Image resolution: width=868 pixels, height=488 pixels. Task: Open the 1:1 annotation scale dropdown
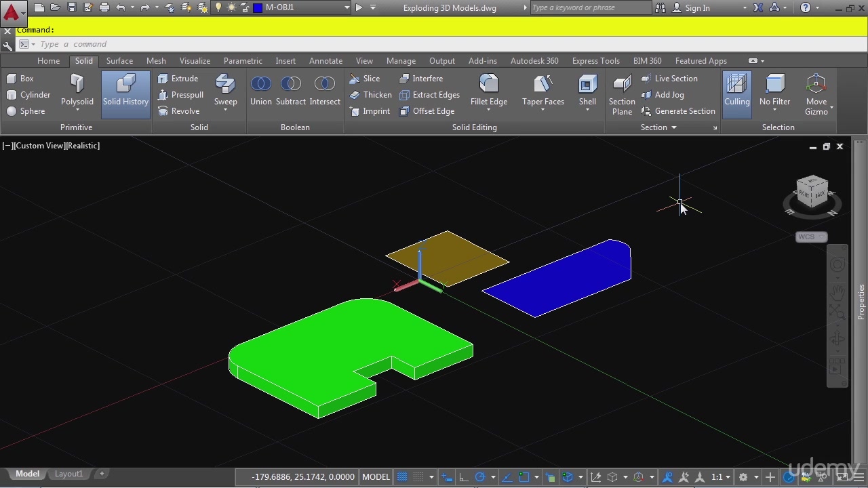pyautogui.click(x=720, y=477)
